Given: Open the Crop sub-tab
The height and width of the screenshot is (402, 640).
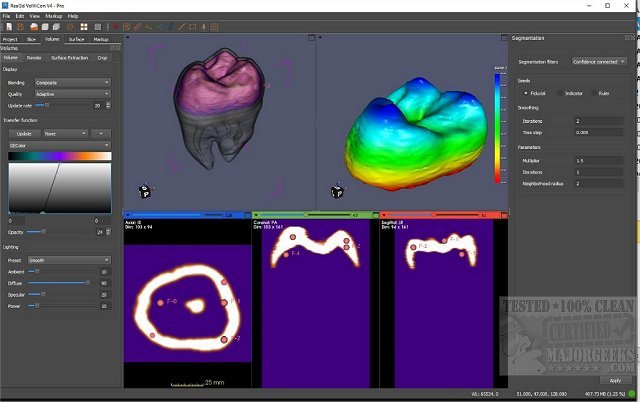Looking at the screenshot, I should [102, 58].
